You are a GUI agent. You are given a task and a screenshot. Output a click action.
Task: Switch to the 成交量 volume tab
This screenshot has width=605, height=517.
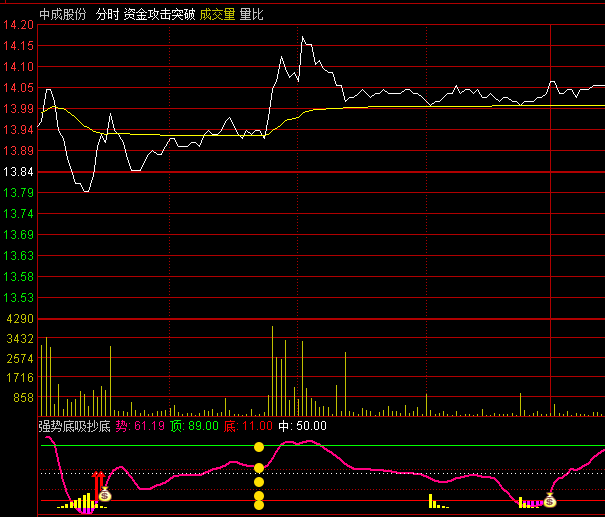tap(218, 15)
